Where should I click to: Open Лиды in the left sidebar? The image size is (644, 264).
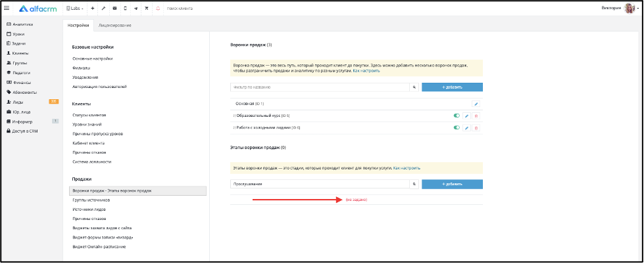pos(18,102)
